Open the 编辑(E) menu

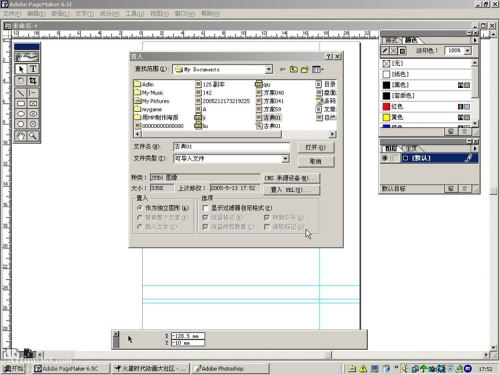(36, 14)
